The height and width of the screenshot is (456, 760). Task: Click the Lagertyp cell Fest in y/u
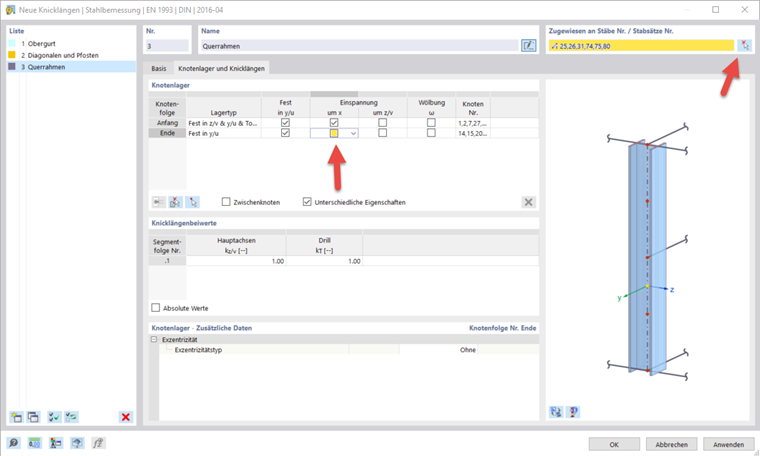coord(223,133)
